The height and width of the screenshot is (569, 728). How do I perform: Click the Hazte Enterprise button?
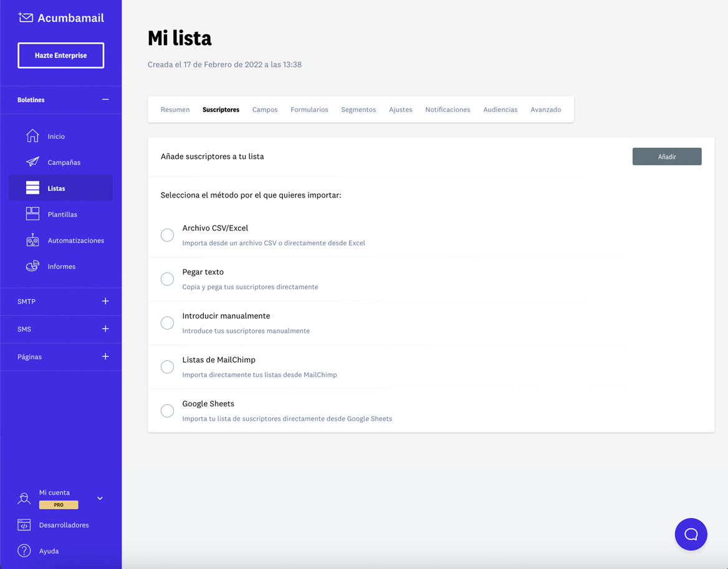(x=60, y=55)
